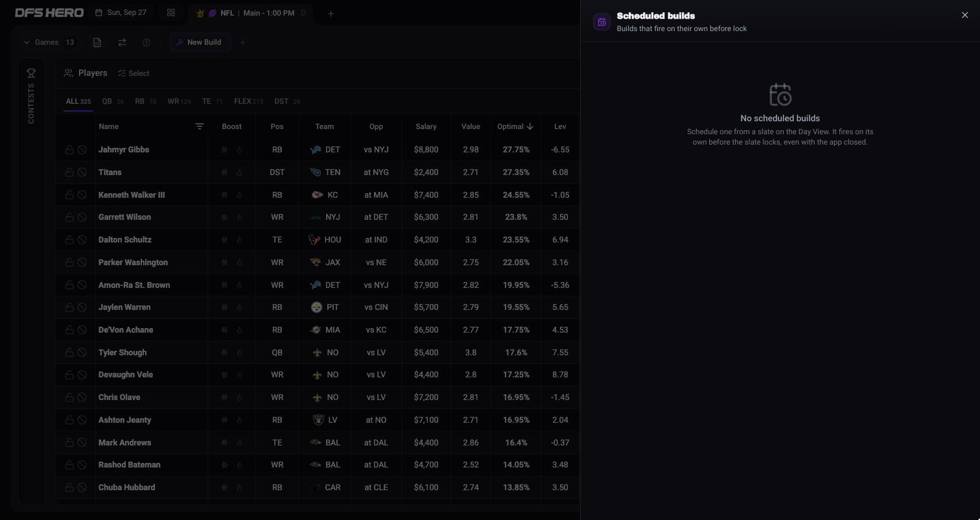Select the NFL Main - 1:00 PM slate tab
Image resolution: width=980 pixels, height=520 pixels.
coord(250,13)
